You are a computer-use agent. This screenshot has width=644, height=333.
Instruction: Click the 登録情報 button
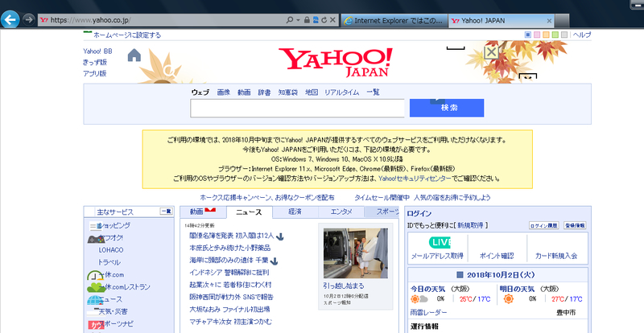click(x=575, y=225)
